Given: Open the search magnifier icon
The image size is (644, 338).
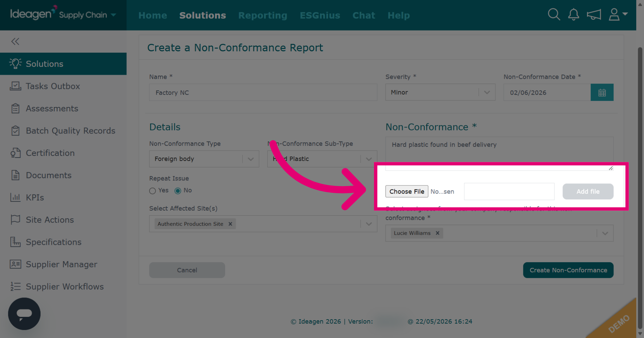Looking at the screenshot, I should pyautogui.click(x=554, y=14).
